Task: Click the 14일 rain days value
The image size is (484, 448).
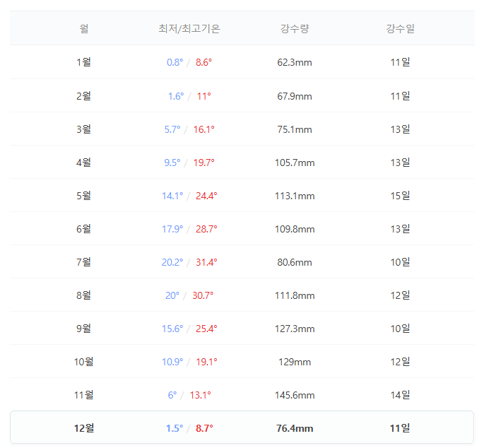Action: point(400,395)
